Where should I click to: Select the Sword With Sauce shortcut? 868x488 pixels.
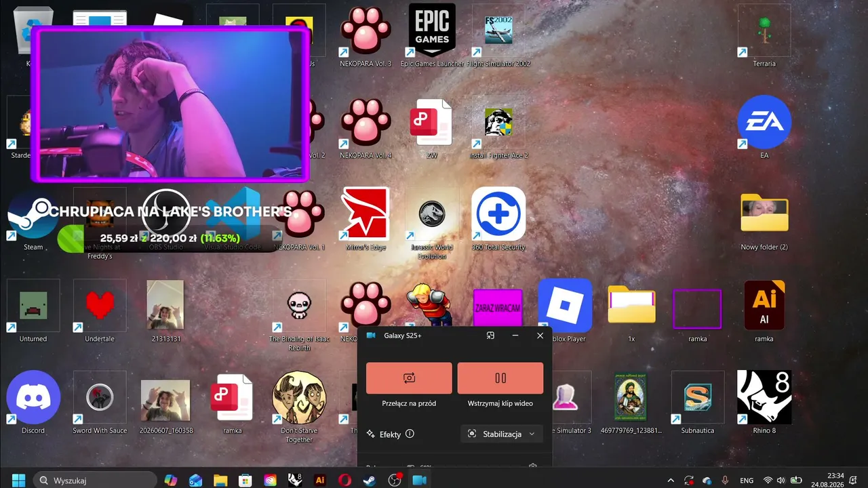100,403
